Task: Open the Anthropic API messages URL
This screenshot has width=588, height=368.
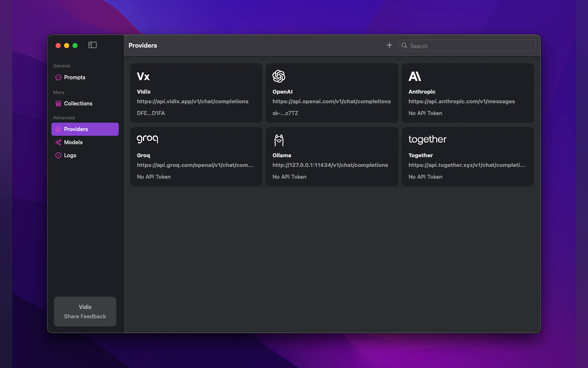Action: (461, 102)
